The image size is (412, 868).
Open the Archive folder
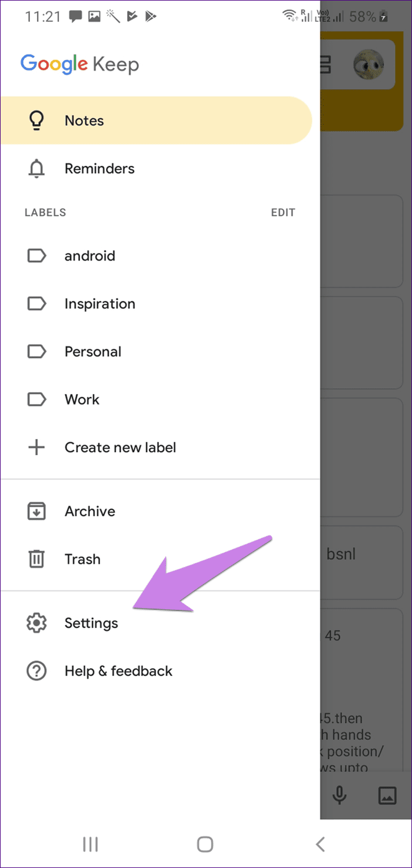click(160, 512)
